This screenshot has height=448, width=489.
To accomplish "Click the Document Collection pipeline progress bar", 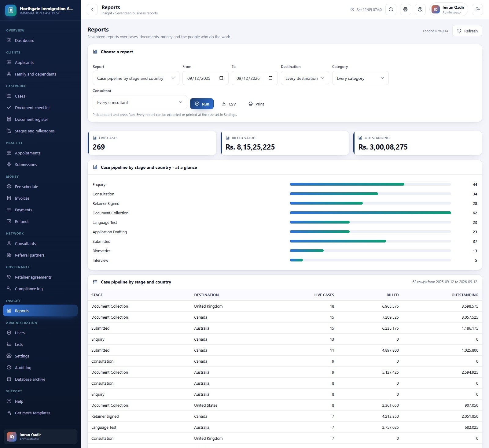I will coord(370,213).
